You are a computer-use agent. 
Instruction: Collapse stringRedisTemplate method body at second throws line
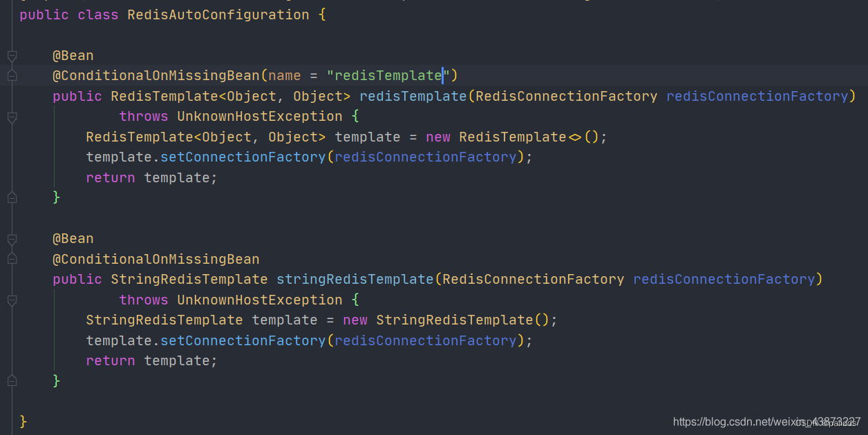point(12,300)
